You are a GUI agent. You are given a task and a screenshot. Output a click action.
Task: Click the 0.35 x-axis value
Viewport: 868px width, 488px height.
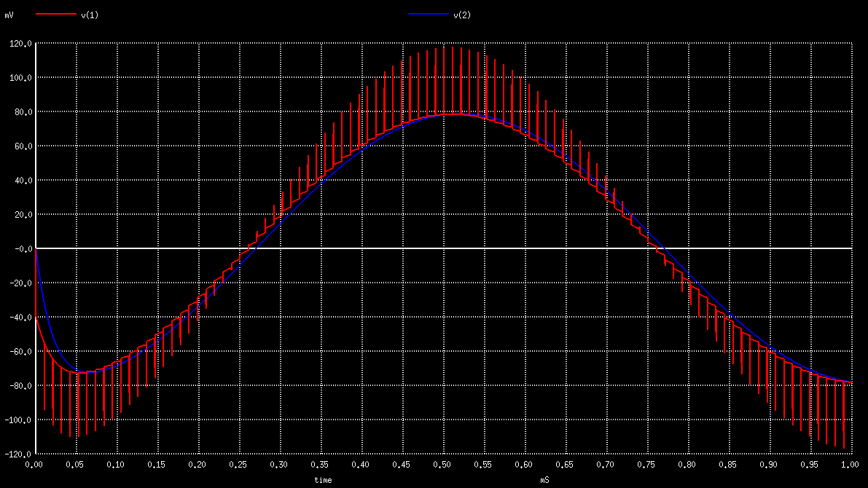[319, 465]
